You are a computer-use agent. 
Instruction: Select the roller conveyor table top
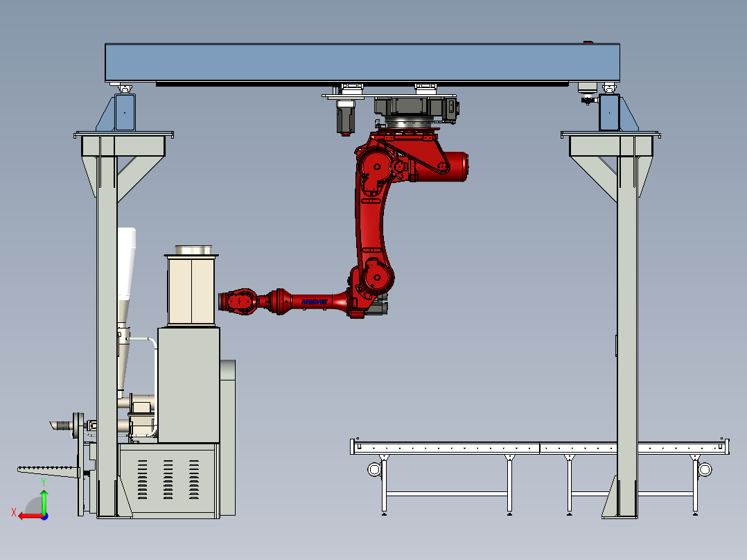(539, 448)
